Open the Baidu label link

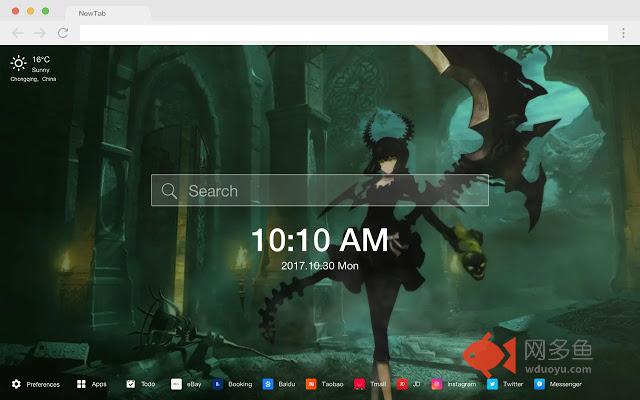pyautogui.click(x=287, y=384)
